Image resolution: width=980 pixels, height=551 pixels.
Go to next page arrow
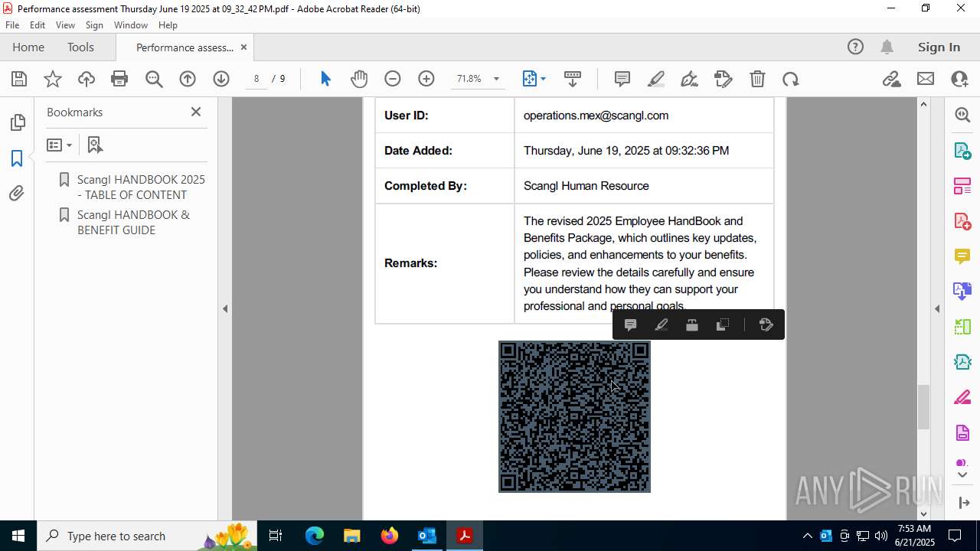coord(221,79)
